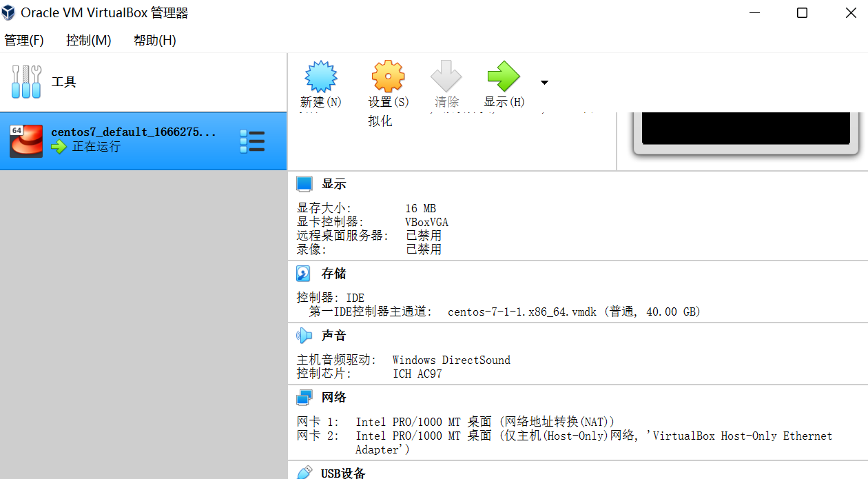Click the Network (网络) section icon
This screenshot has width=868, height=479.
(x=304, y=398)
